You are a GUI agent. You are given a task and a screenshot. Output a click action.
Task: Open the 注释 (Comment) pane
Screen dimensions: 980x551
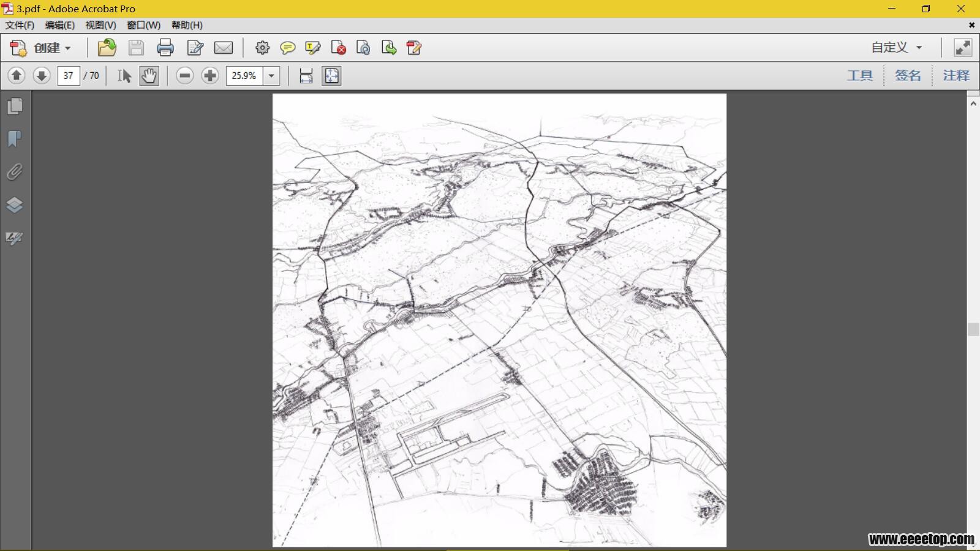point(956,75)
